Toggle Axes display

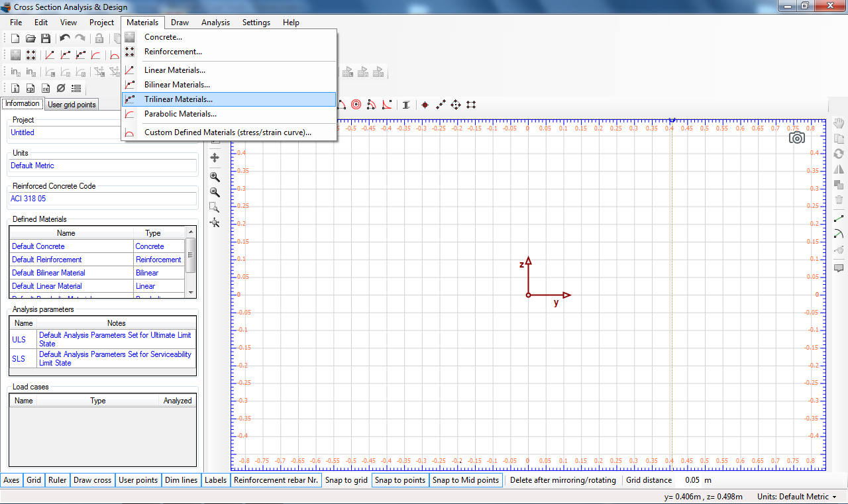click(x=12, y=480)
